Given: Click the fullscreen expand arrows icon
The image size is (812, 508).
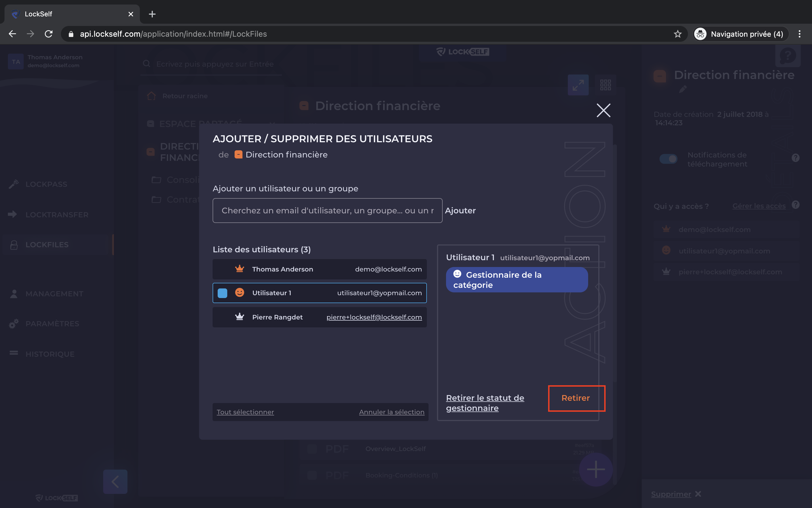Looking at the screenshot, I should tap(578, 85).
